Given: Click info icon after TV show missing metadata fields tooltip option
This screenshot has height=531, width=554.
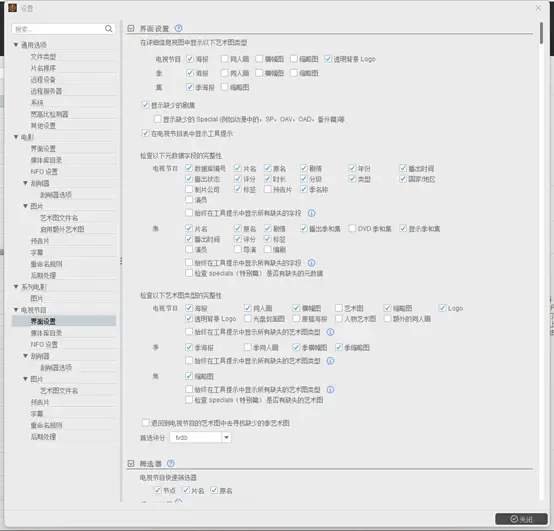Looking at the screenshot, I should (x=311, y=213).
